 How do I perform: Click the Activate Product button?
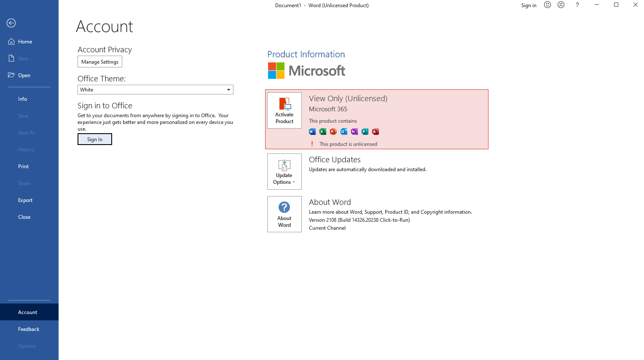click(284, 110)
